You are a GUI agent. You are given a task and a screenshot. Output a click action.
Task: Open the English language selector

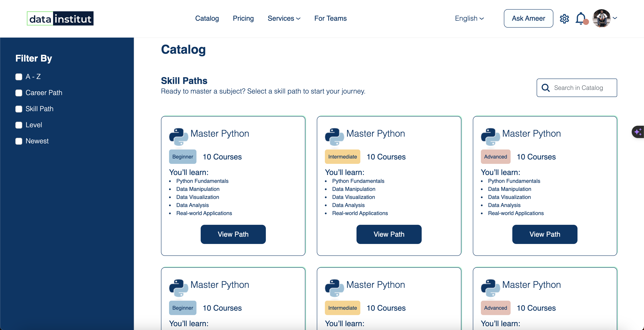[469, 19]
